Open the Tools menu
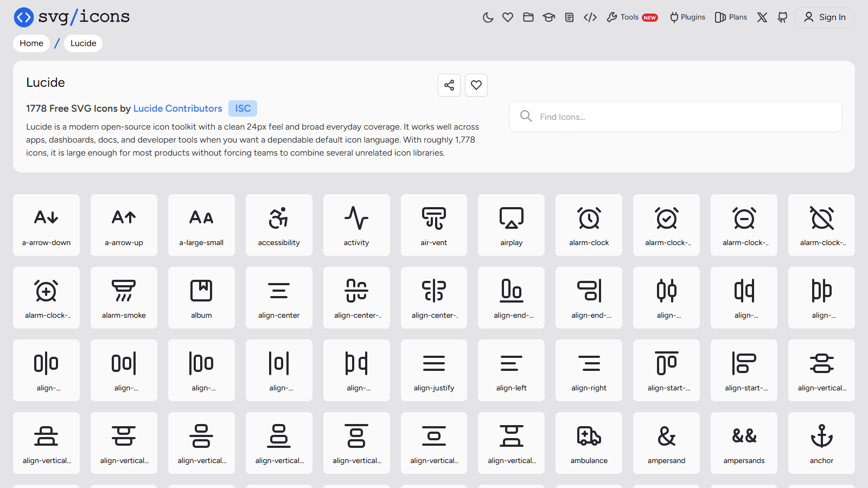The height and width of the screenshot is (488, 868). pyautogui.click(x=632, y=17)
